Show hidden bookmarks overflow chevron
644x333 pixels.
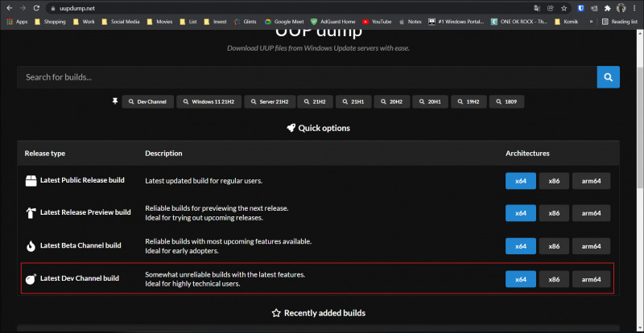pos(592,22)
